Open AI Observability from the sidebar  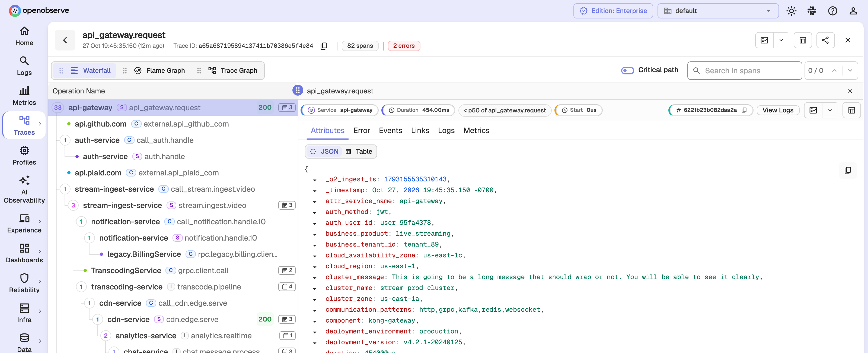(24, 189)
